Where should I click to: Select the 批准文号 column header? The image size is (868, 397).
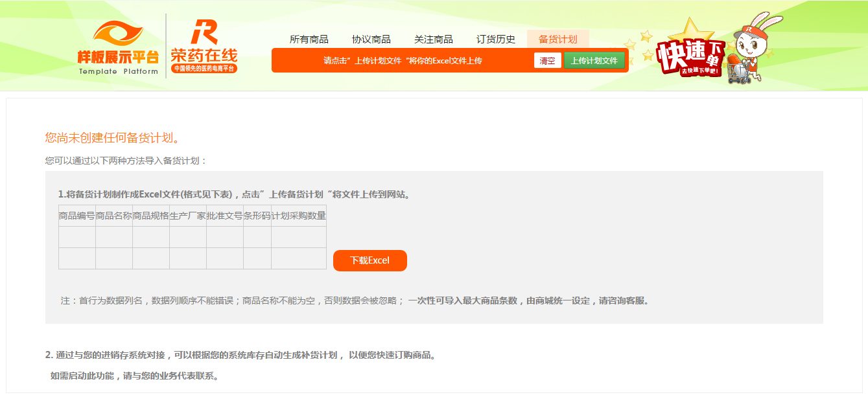pyautogui.click(x=225, y=216)
